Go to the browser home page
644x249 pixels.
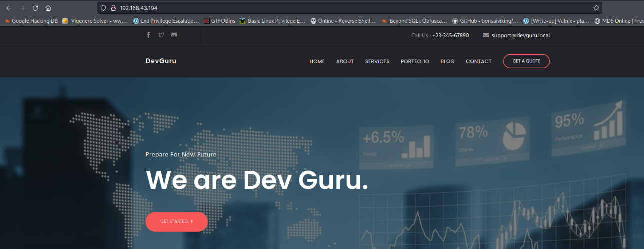(48, 8)
